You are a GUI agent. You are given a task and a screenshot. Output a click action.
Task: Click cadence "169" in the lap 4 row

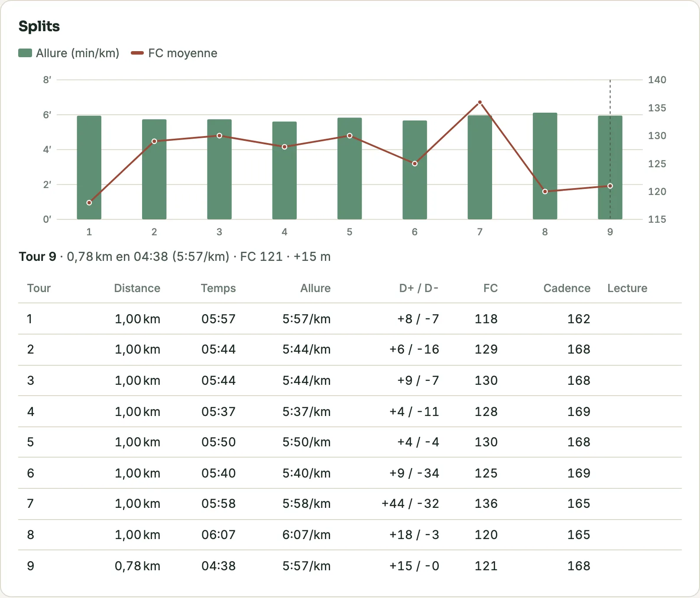pos(579,412)
